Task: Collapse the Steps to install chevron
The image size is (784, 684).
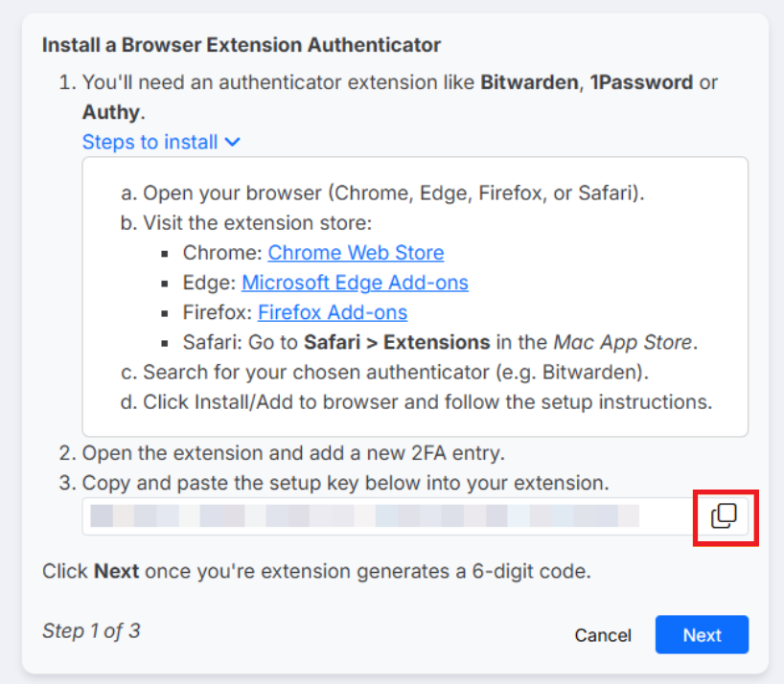Action: [x=233, y=143]
